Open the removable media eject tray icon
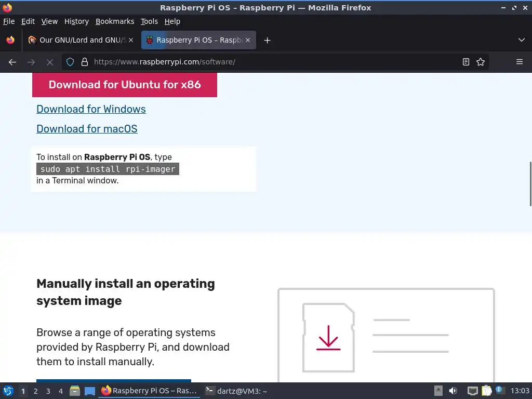Screen dimensions: 532x399 (x=438, y=391)
